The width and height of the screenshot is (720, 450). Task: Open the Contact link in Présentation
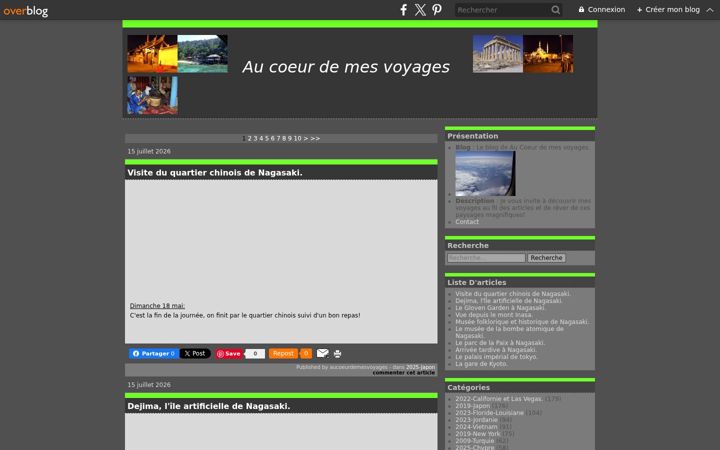tap(467, 222)
